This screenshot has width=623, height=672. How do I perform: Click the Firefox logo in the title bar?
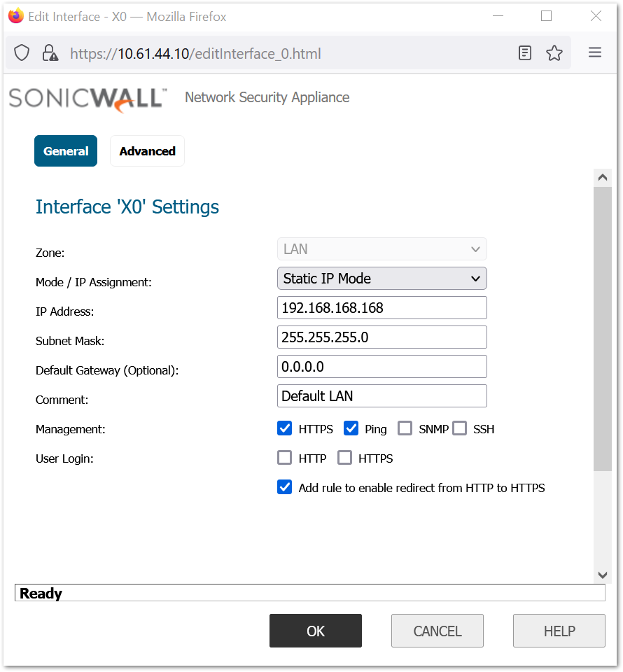(x=16, y=16)
